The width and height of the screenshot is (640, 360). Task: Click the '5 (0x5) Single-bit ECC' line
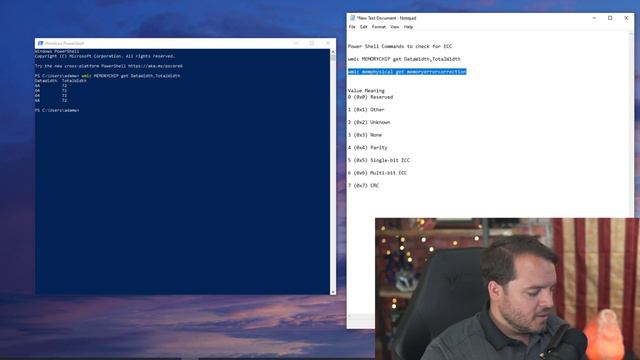[x=379, y=160]
